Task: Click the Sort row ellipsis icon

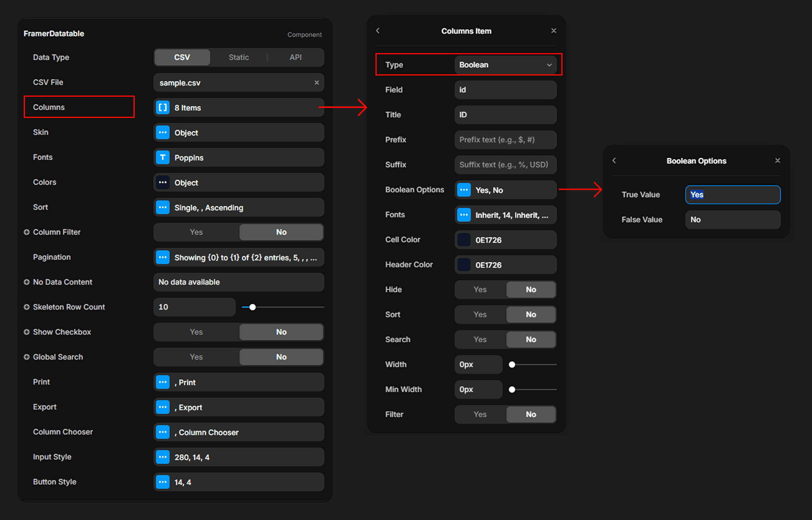Action: tap(162, 207)
